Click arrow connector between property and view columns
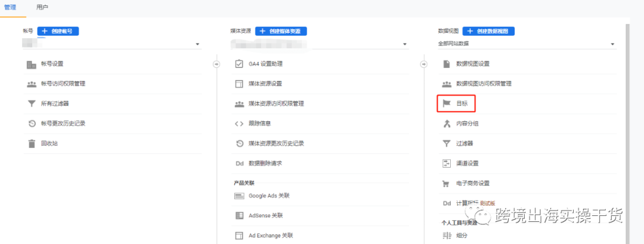Image resolution: width=644 pixels, height=244 pixels. 424,64
